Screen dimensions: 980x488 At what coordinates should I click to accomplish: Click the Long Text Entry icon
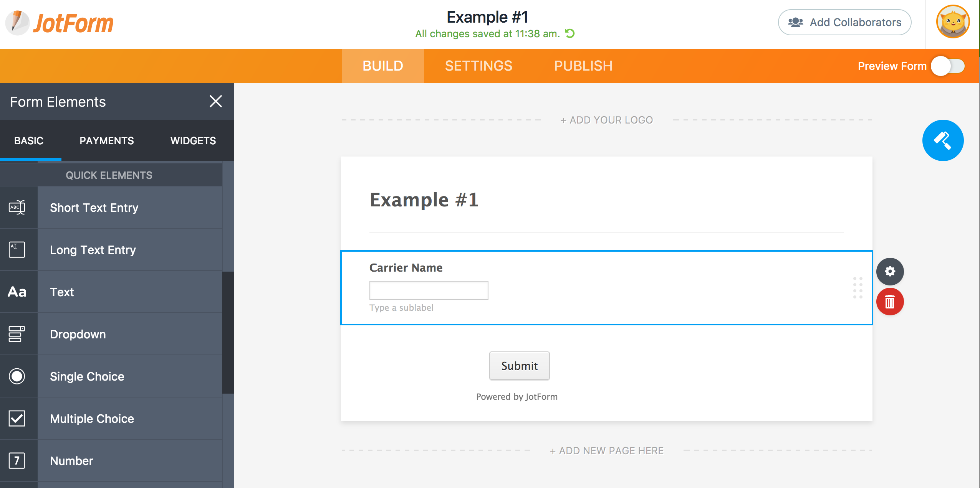click(x=16, y=250)
